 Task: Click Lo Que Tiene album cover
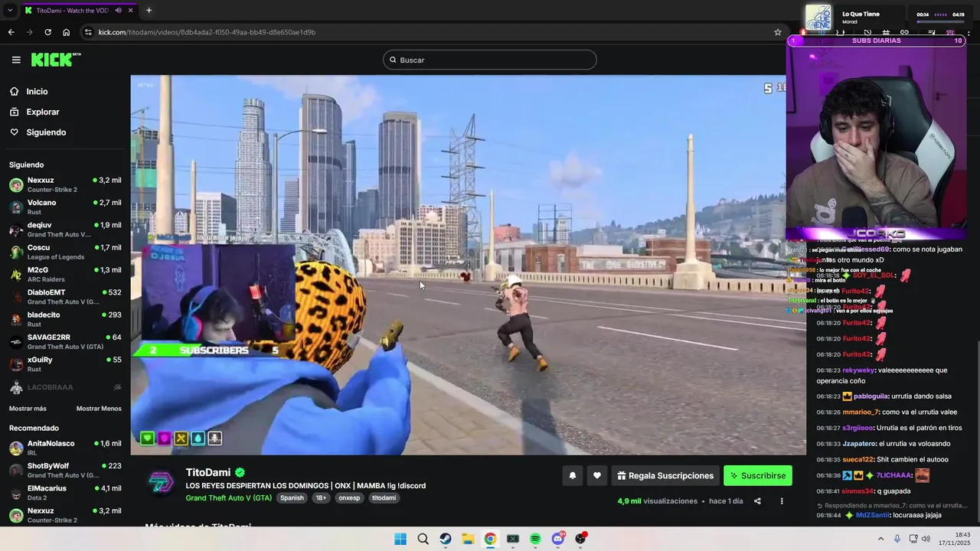818,17
